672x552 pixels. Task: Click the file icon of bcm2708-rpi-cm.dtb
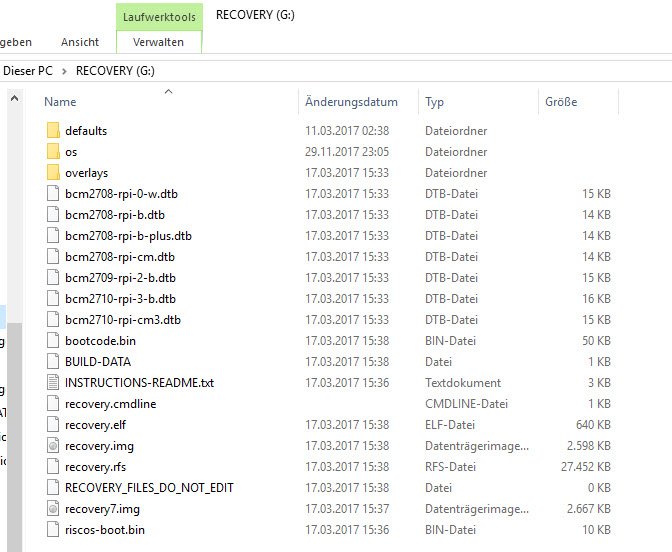[53, 256]
